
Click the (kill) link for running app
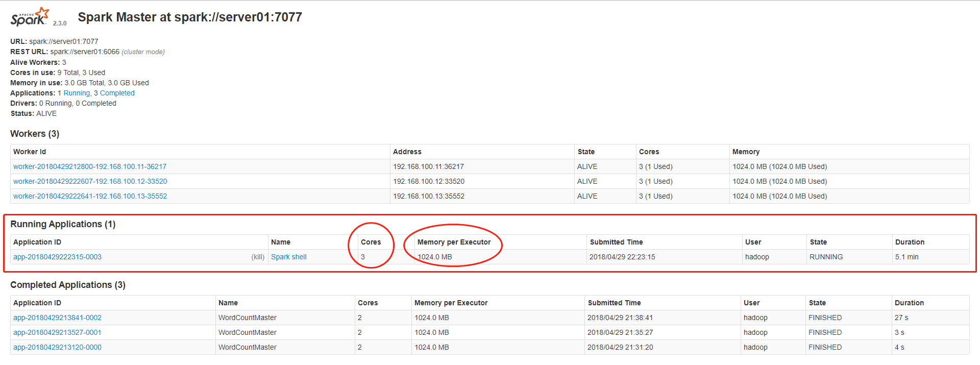258,257
